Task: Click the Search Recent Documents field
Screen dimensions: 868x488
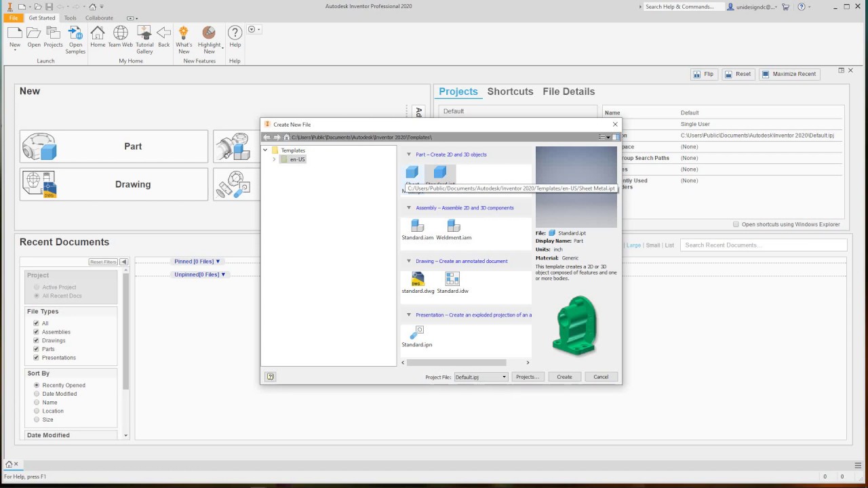Action: [764, 245]
